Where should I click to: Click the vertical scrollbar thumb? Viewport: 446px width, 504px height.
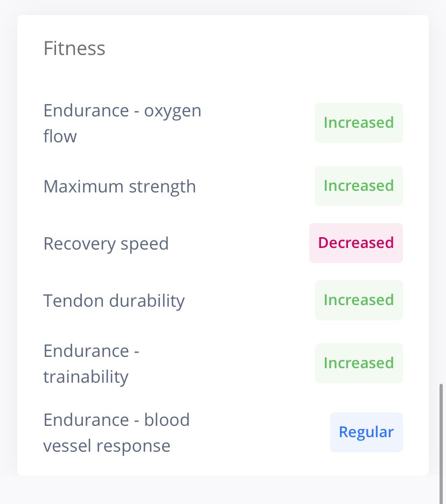coord(441,444)
